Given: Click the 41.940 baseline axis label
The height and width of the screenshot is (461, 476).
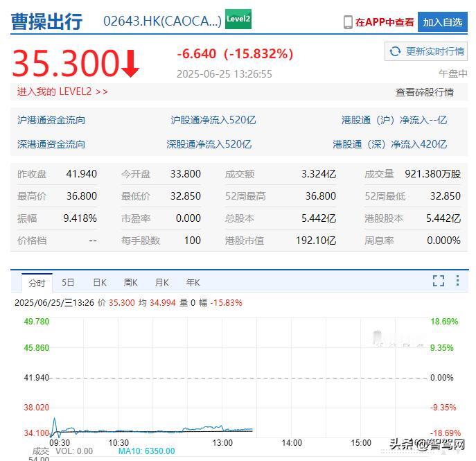Looking at the screenshot, I should click(37, 378).
